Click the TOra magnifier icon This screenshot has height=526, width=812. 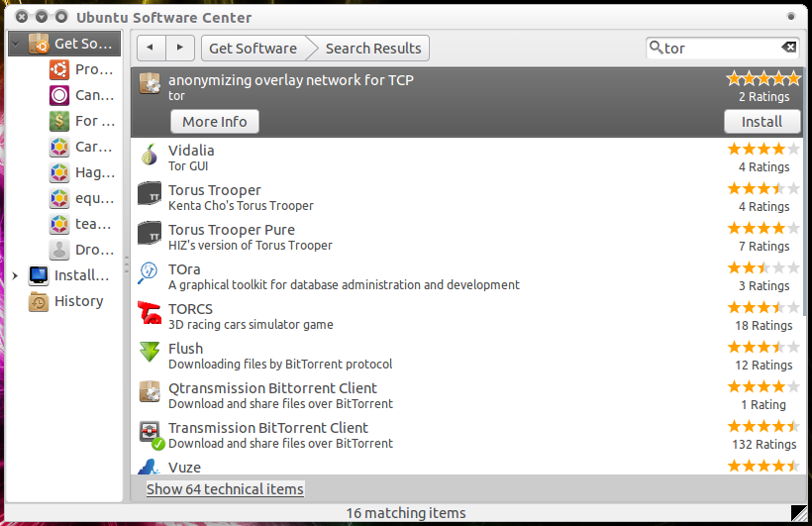(149, 272)
